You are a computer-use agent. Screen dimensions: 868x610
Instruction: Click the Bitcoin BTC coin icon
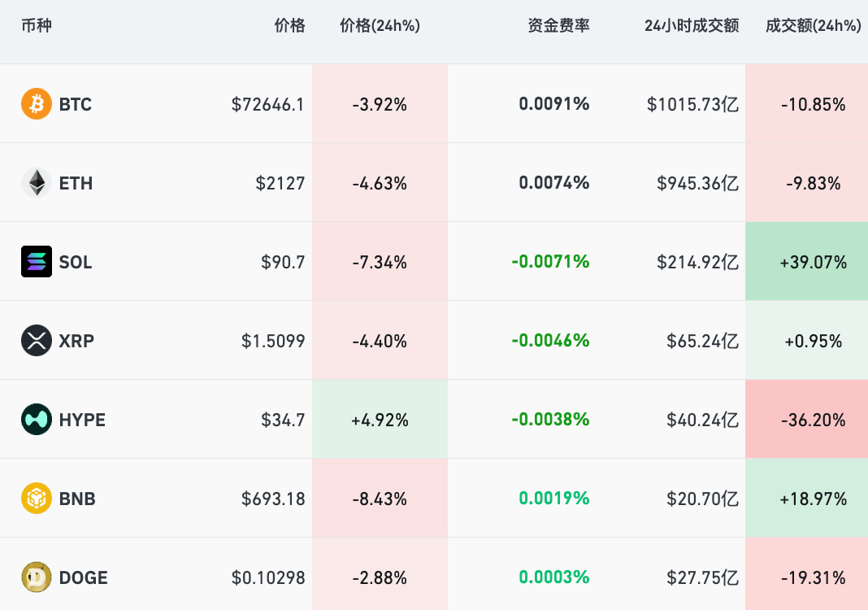pyautogui.click(x=37, y=104)
